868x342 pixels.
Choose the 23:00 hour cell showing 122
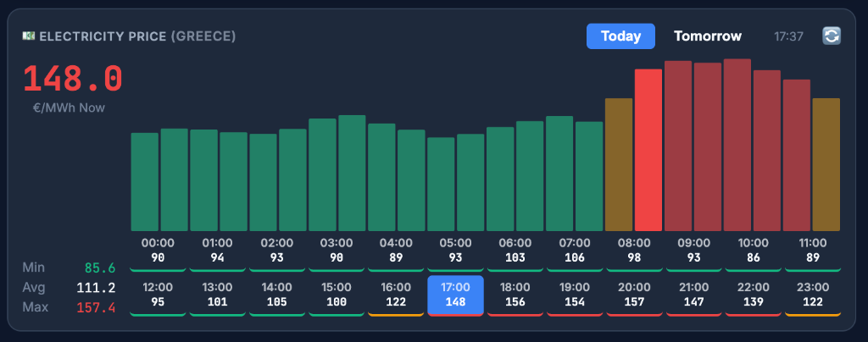(x=812, y=295)
